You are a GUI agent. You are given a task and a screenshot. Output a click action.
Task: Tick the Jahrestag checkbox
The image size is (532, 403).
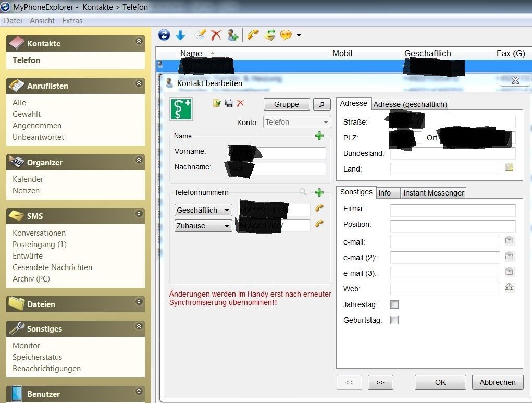click(x=394, y=304)
